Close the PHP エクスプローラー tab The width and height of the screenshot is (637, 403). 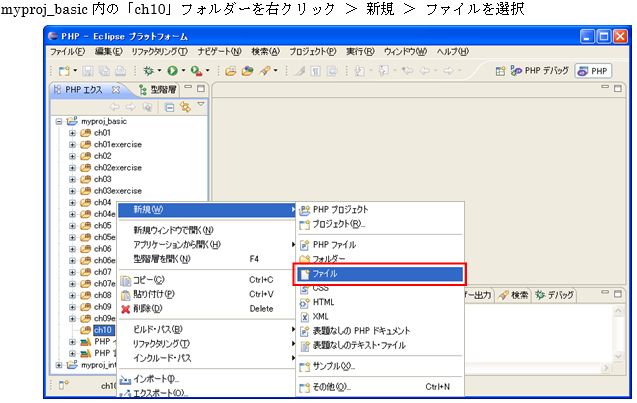115,90
